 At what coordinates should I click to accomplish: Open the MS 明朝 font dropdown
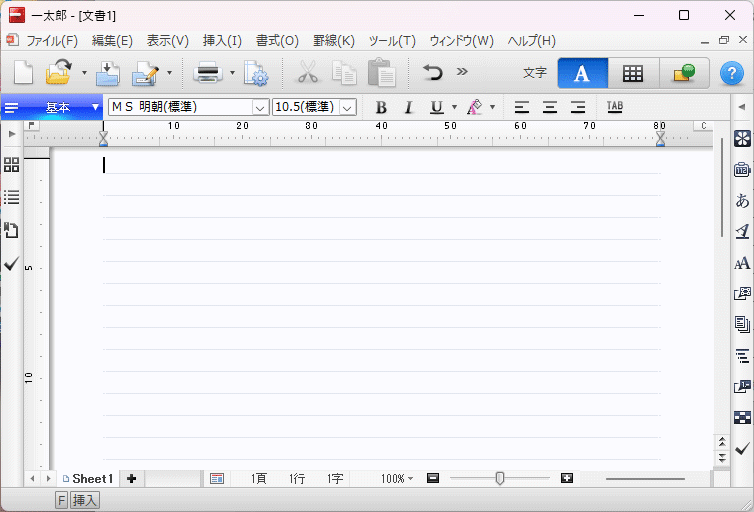[260, 107]
